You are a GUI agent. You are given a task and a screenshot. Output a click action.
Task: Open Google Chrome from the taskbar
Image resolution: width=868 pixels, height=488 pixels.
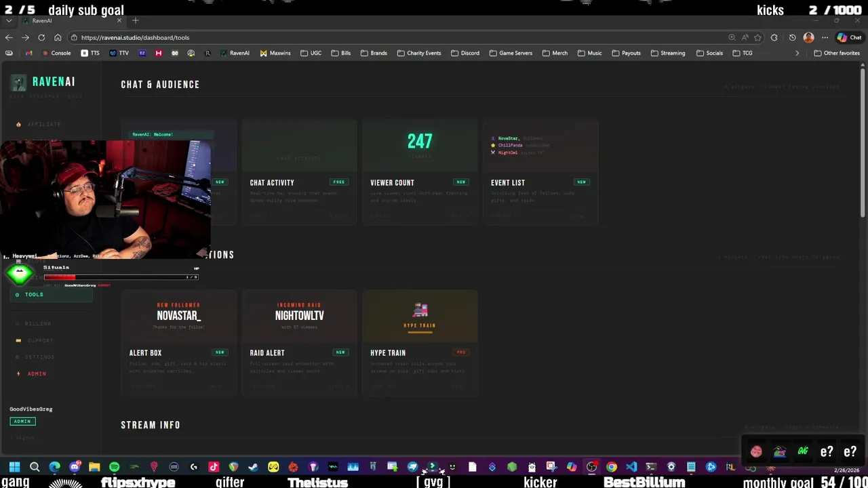pyautogui.click(x=612, y=466)
